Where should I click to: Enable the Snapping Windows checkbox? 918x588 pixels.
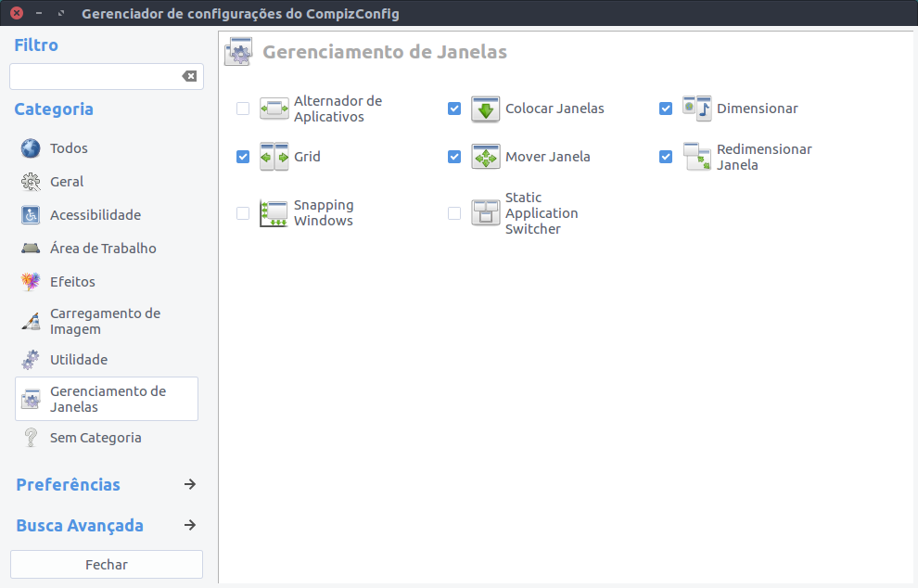243,213
